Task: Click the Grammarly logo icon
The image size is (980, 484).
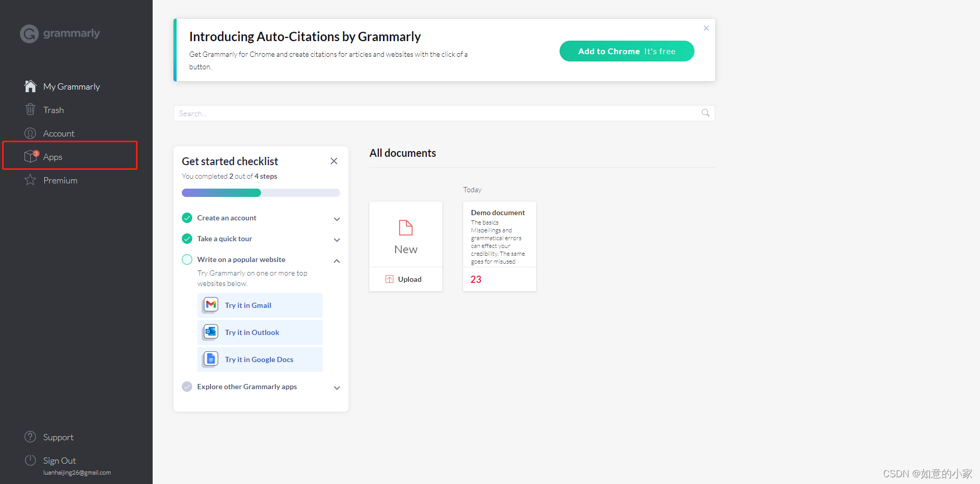Action: 29,34
